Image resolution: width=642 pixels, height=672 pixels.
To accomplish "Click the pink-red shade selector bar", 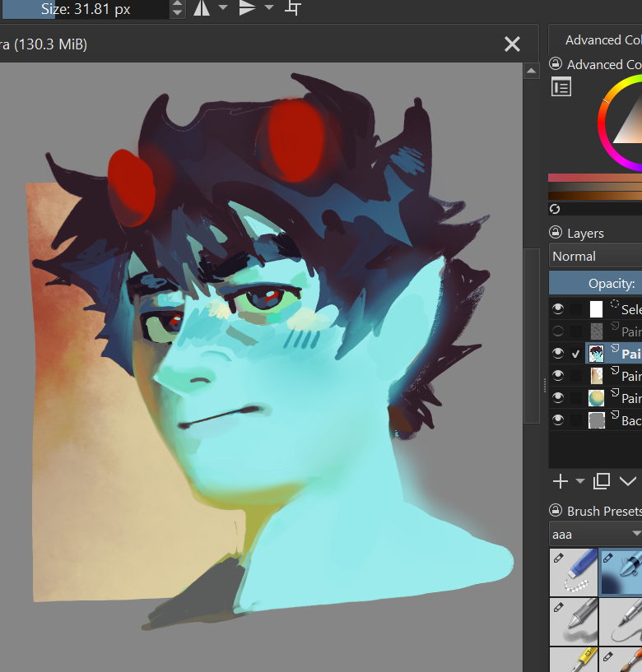I will point(595,178).
